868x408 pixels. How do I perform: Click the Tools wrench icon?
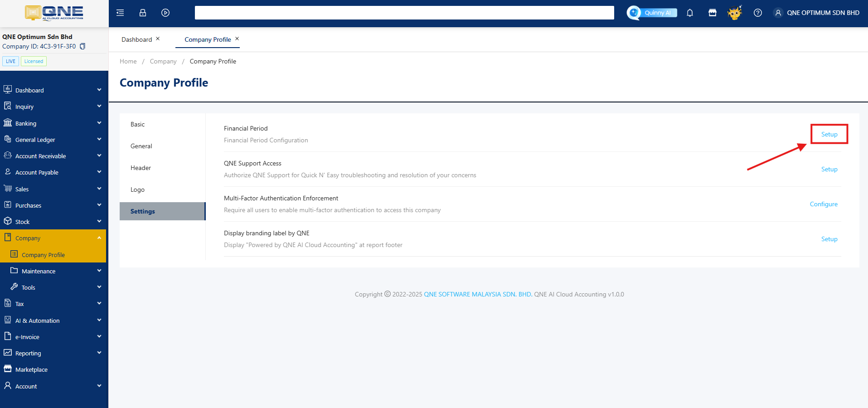(14, 287)
